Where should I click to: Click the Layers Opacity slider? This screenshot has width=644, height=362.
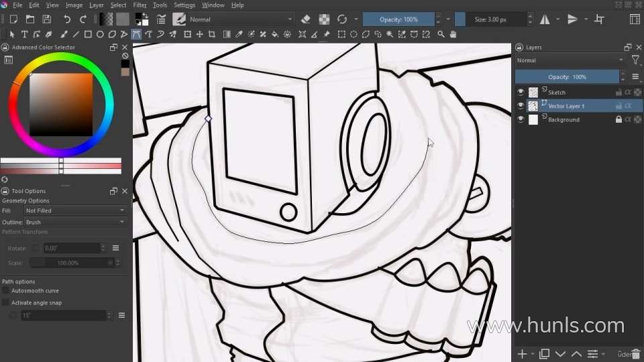(568, 77)
